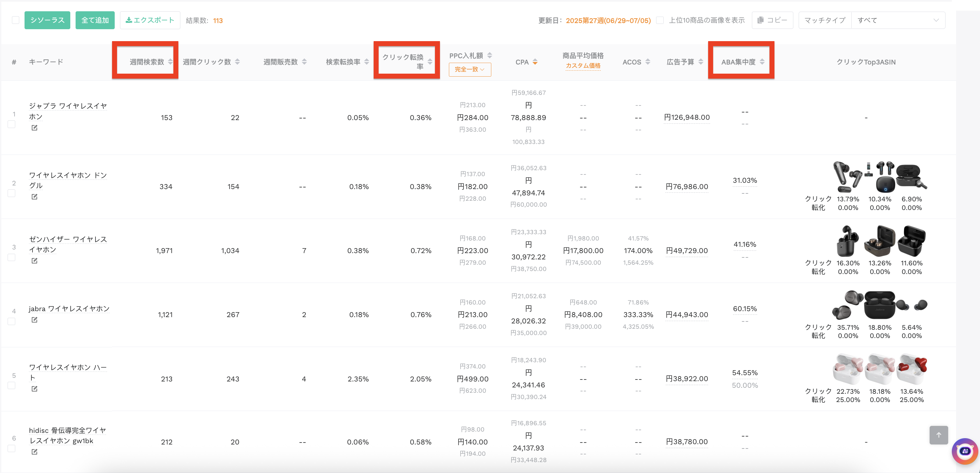
Task: Sort by 週間検索数 column arrows
Action: tap(170, 62)
